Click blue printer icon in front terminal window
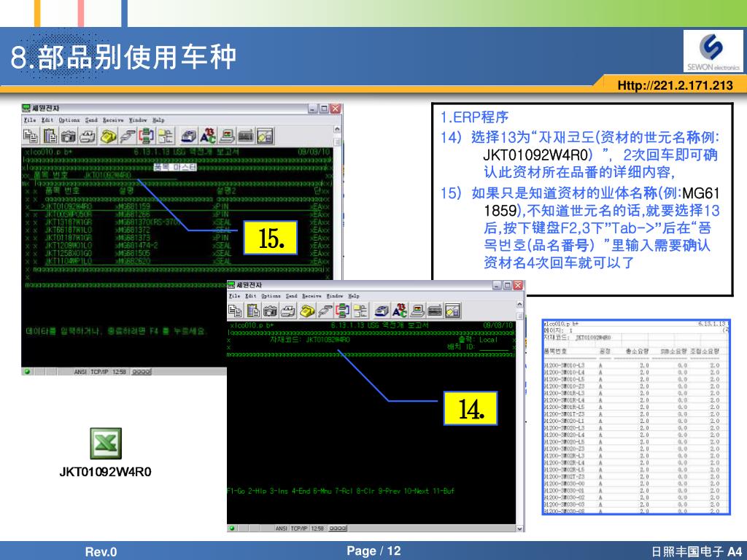Image resolution: width=747 pixels, height=560 pixels. coord(382,311)
